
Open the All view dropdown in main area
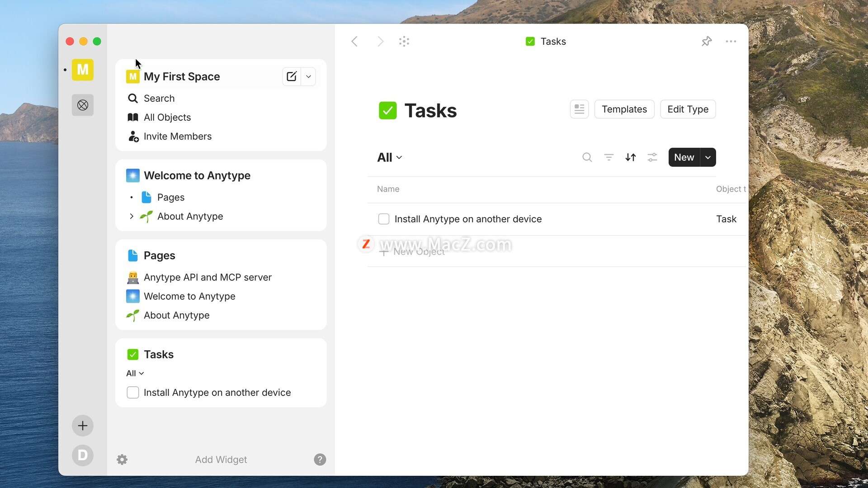coord(389,158)
